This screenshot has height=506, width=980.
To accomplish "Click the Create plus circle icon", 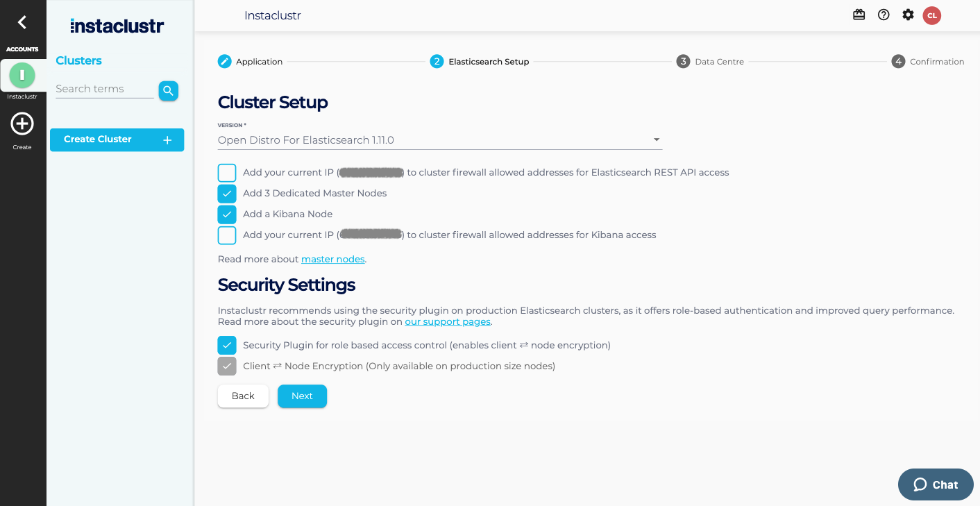I will (22, 124).
